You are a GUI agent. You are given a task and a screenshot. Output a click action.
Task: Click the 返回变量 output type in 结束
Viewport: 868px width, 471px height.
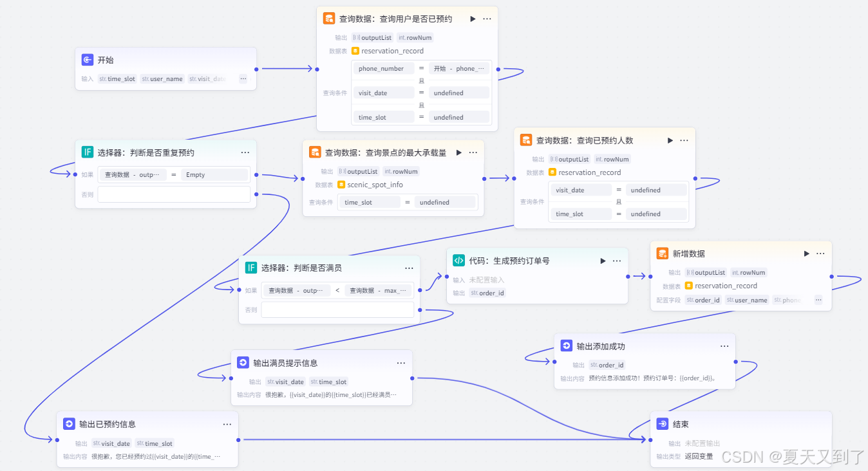coord(699,456)
